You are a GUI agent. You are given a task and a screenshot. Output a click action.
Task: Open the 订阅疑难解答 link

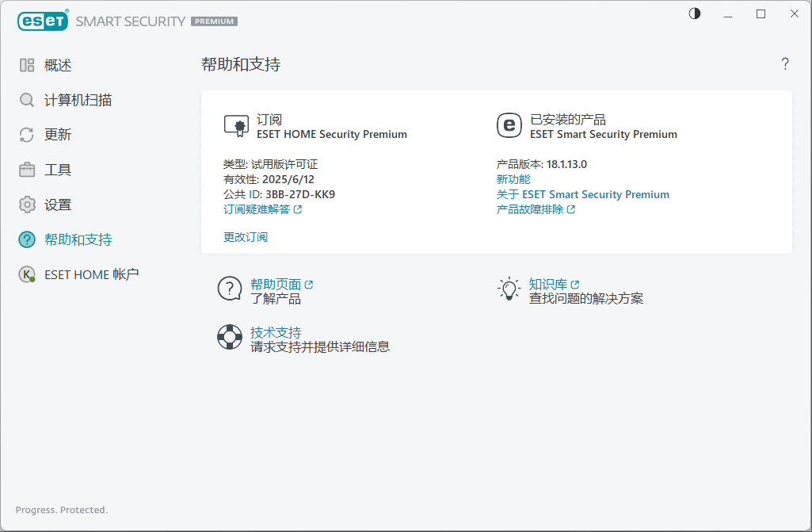(x=257, y=209)
